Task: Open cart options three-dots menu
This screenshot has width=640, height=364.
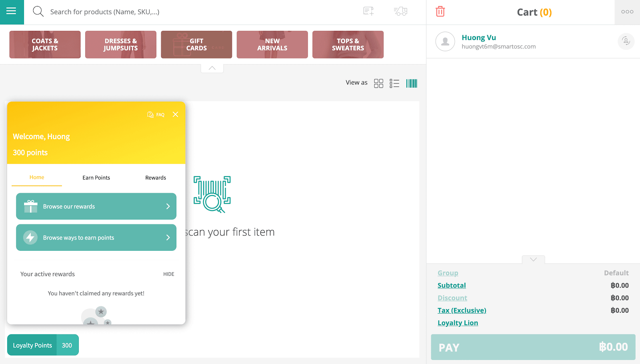Action: click(x=627, y=12)
